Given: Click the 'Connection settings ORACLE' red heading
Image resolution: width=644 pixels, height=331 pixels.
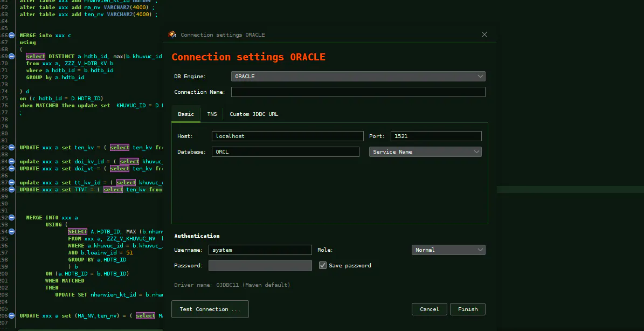Looking at the screenshot, I should tap(248, 57).
